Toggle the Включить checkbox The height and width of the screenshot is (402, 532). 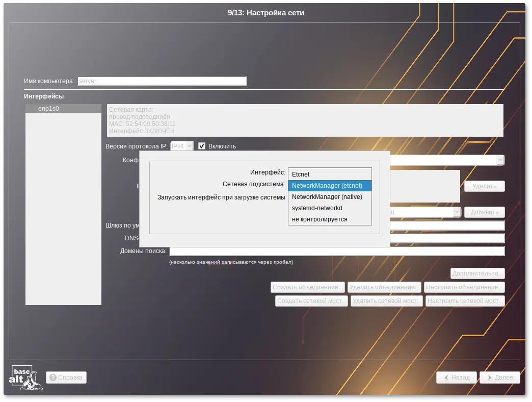[x=202, y=146]
